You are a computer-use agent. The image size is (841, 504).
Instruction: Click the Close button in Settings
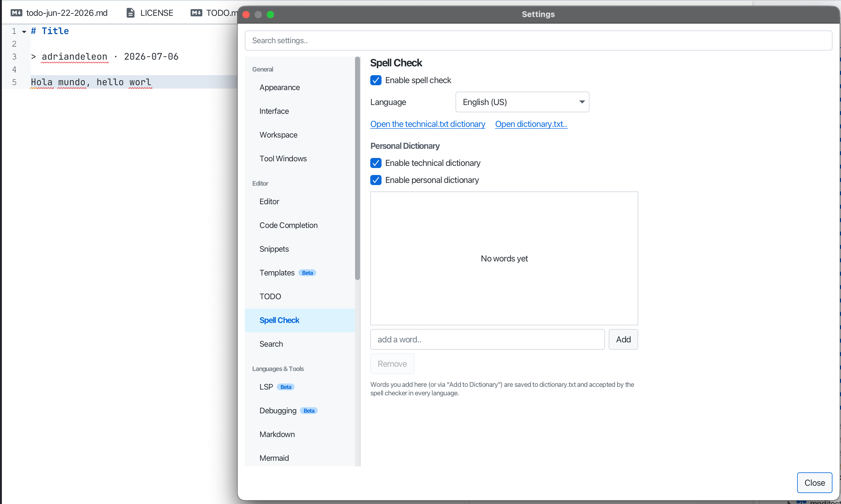pyautogui.click(x=815, y=483)
